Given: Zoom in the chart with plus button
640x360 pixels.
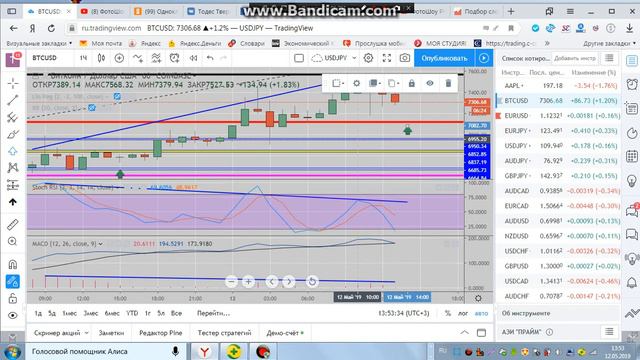Looking at the screenshot, I should coord(248,282).
